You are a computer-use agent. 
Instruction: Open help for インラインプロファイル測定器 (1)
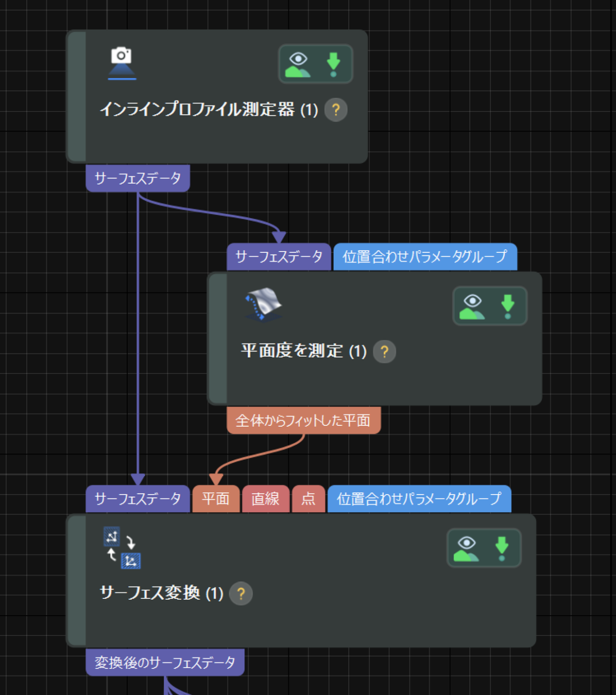pos(336,110)
